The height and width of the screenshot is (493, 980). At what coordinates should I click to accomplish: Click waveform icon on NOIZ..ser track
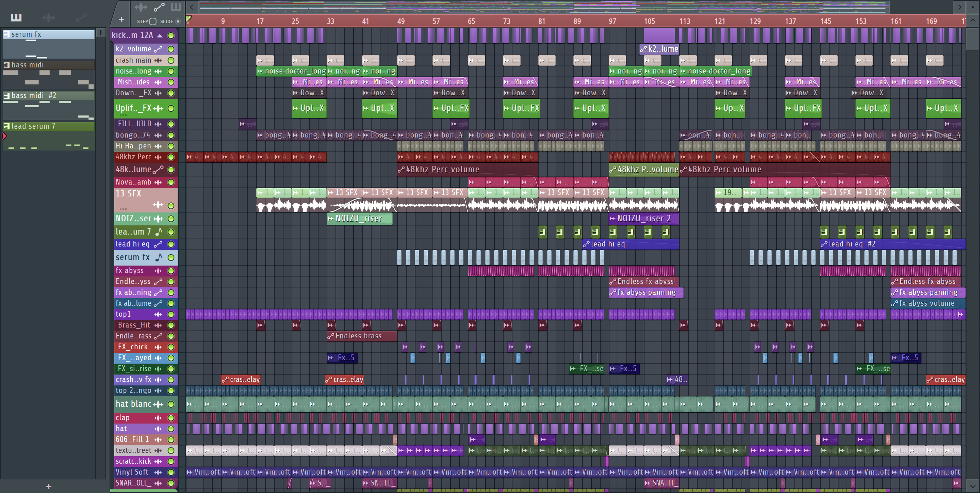pyautogui.click(x=158, y=219)
